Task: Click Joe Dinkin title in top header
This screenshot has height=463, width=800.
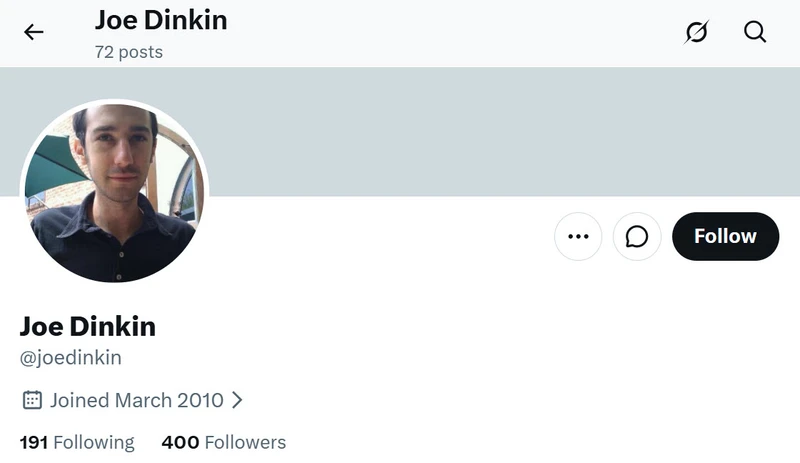Action: [x=161, y=20]
